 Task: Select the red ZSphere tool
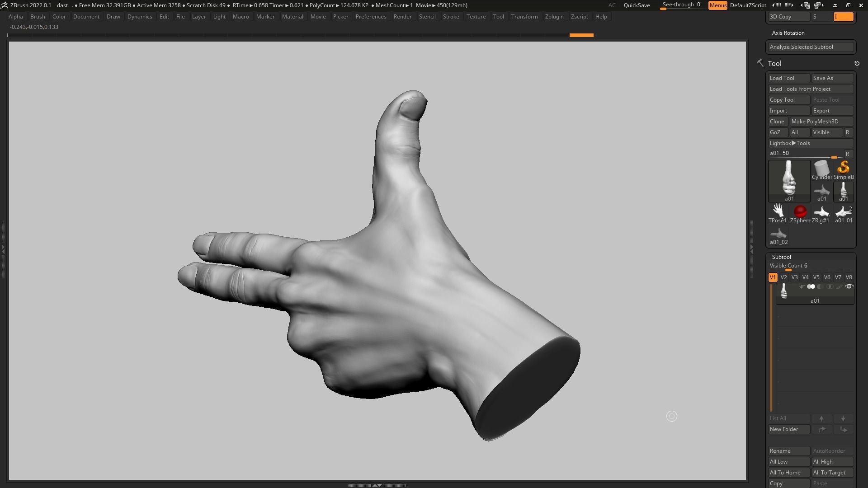[800, 213]
